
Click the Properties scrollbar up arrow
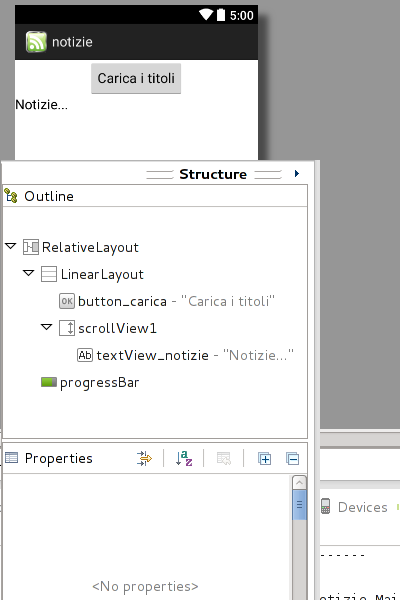[x=299, y=483]
